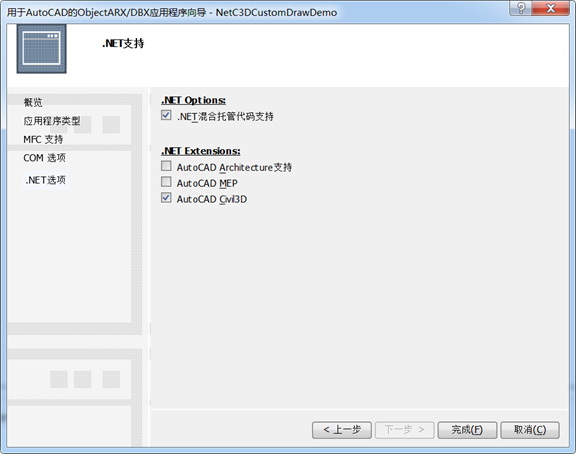Image resolution: width=576 pixels, height=454 pixels.
Task: Click the AutoCAD MEP label text
Action: pyautogui.click(x=207, y=183)
